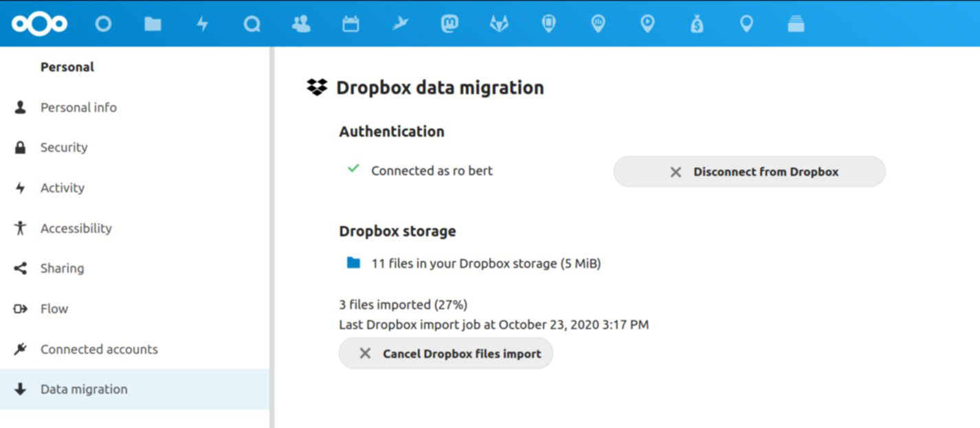The image size is (980, 428).
Task: Click the person icon for Personal info
Action: click(20, 107)
